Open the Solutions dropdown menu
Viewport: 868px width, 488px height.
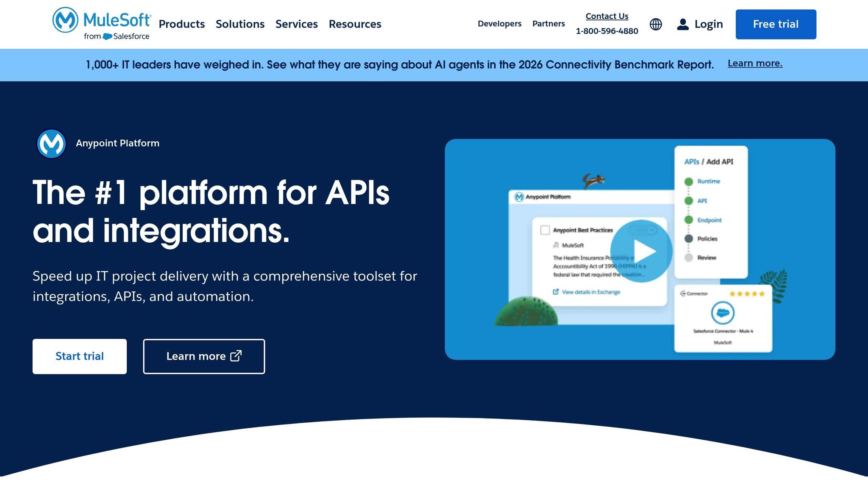point(240,24)
